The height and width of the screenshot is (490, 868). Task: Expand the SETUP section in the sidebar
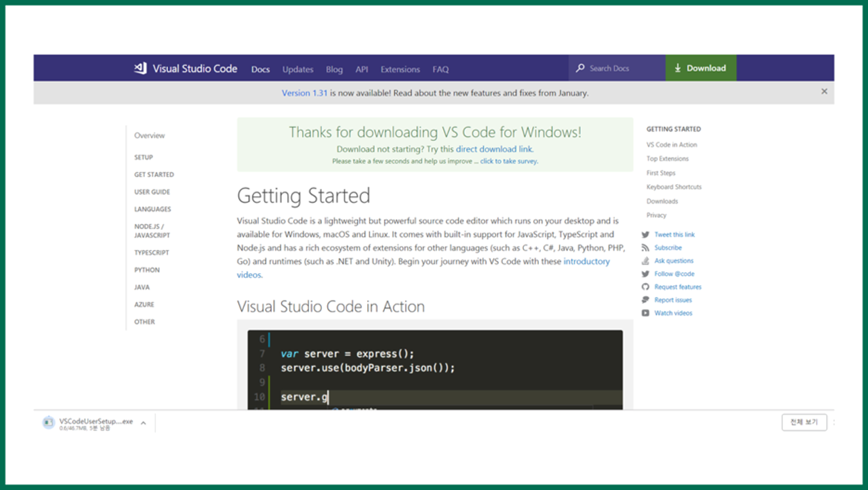pyautogui.click(x=144, y=157)
